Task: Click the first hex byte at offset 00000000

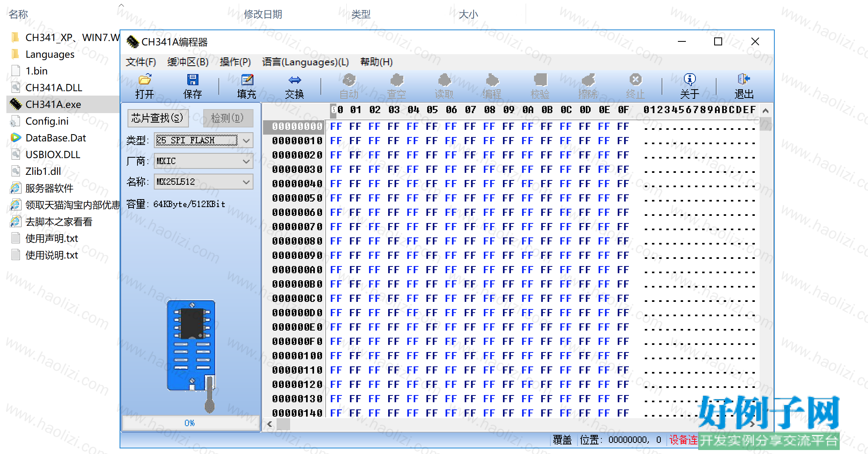Action: pos(336,127)
